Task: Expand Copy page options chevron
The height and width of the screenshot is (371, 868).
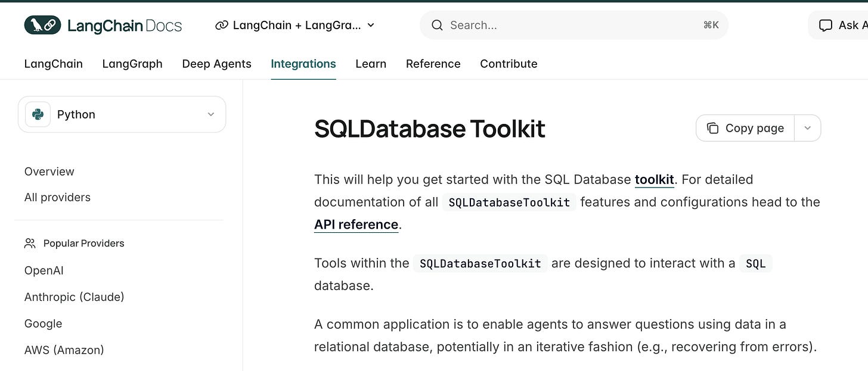Action: [807, 128]
